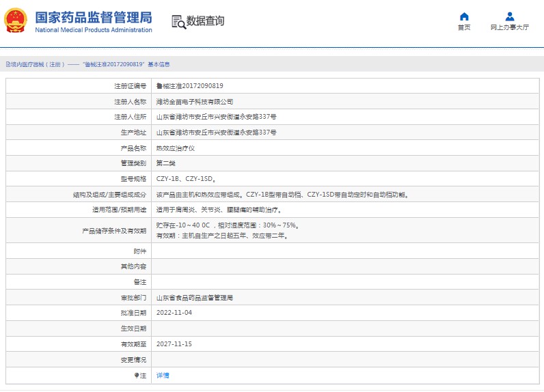Select approval department 山东省食品药品监督管理局
The height and width of the screenshot is (392, 544).
click(x=195, y=298)
